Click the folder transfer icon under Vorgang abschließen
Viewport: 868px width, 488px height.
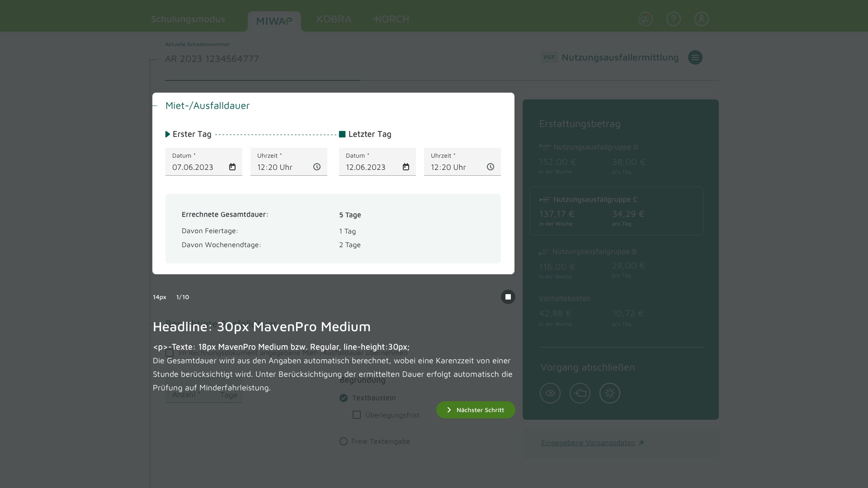(580, 393)
